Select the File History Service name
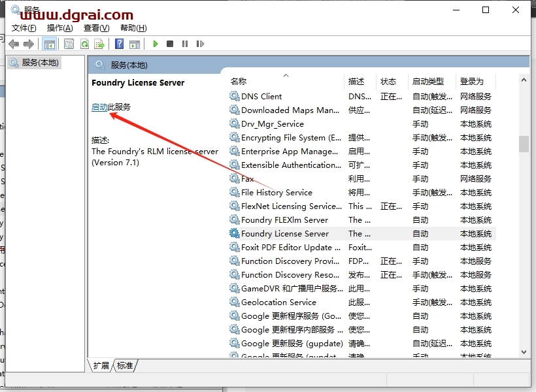Image resolution: width=536 pixels, height=392 pixels. click(x=276, y=193)
